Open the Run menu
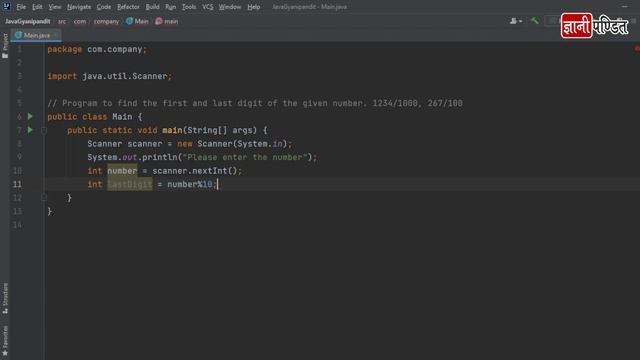The height and width of the screenshot is (360, 640). coord(171,7)
